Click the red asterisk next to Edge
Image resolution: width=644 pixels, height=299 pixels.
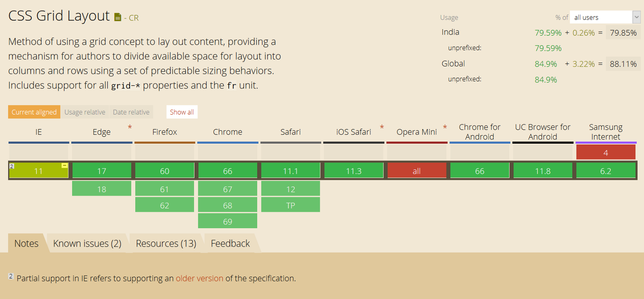[130, 127]
